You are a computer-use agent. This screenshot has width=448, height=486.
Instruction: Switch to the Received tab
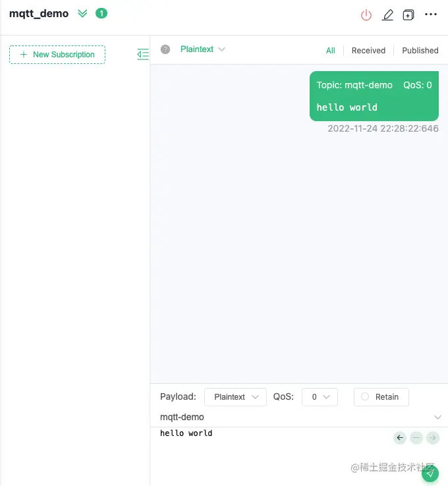pyautogui.click(x=368, y=51)
